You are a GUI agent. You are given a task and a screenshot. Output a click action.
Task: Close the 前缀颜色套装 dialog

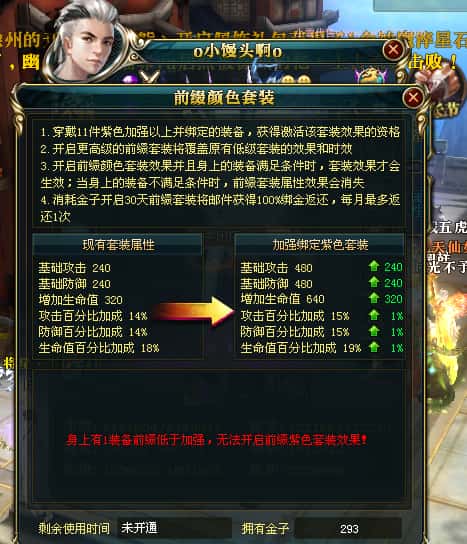coord(413,97)
